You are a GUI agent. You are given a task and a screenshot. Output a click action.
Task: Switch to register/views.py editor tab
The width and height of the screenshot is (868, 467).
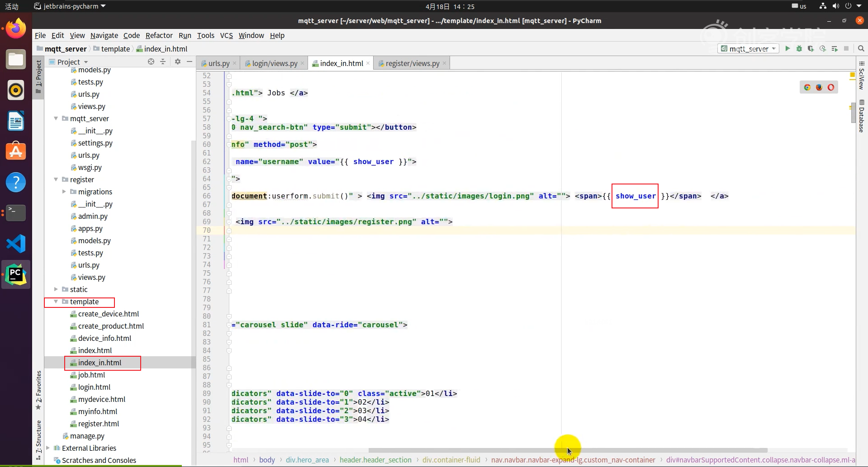click(x=412, y=63)
